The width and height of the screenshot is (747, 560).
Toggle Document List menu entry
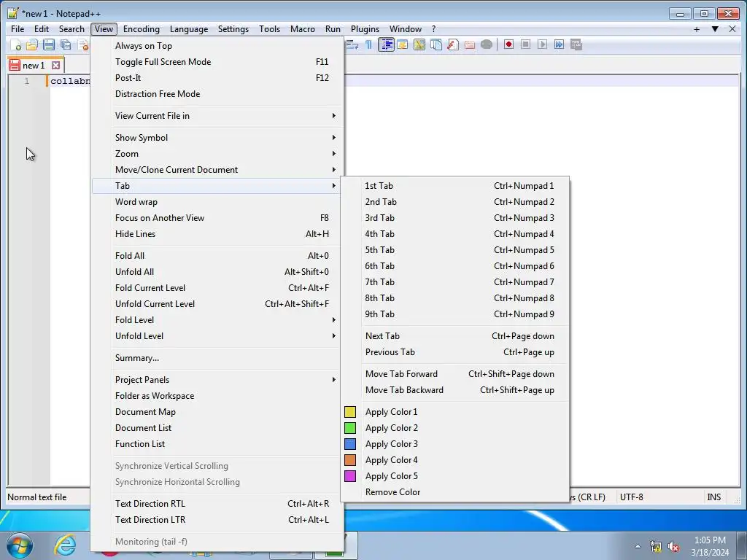[x=217, y=428]
